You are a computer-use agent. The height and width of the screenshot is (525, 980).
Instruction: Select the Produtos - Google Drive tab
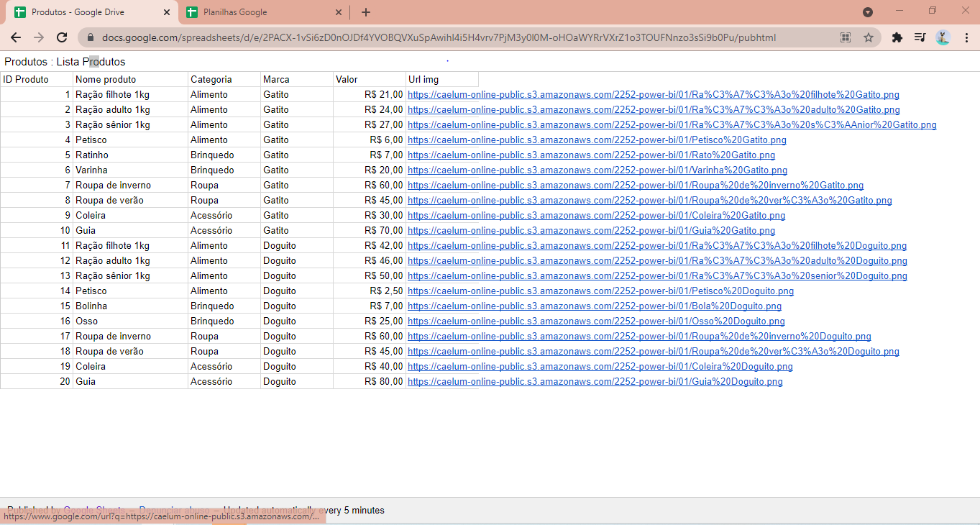pos(92,12)
